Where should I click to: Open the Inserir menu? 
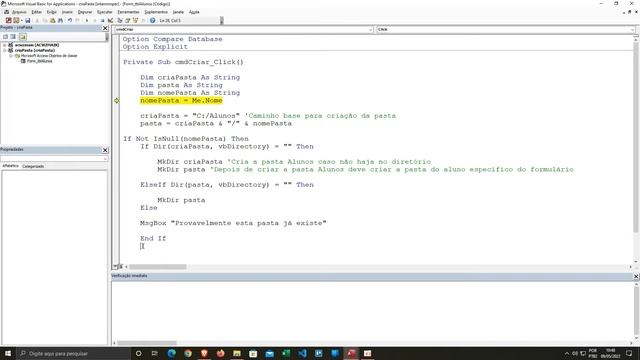pyautogui.click(x=67, y=12)
